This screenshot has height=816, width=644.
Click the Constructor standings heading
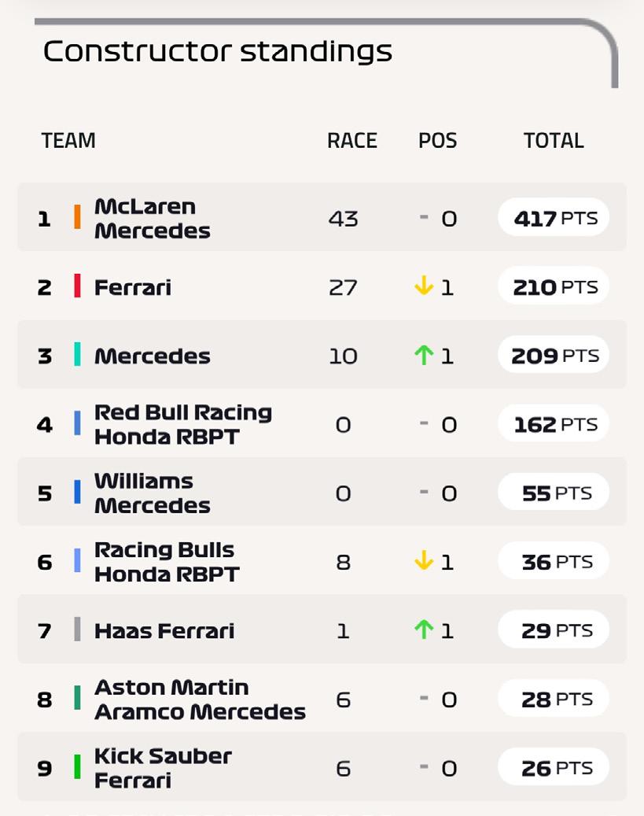tap(217, 52)
